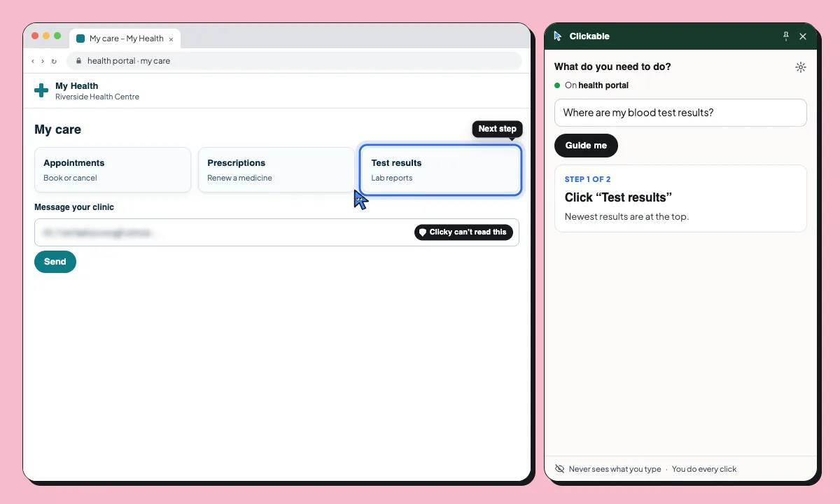Viewport: 840px width, 504px height.
Task: Click the shield icon in the Clicky badge
Action: coord(422,232)
